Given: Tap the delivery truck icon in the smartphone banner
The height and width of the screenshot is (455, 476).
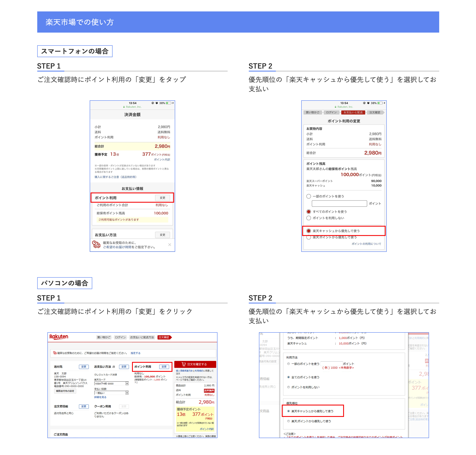Looking at the screenshot, I should coord(96,244).
